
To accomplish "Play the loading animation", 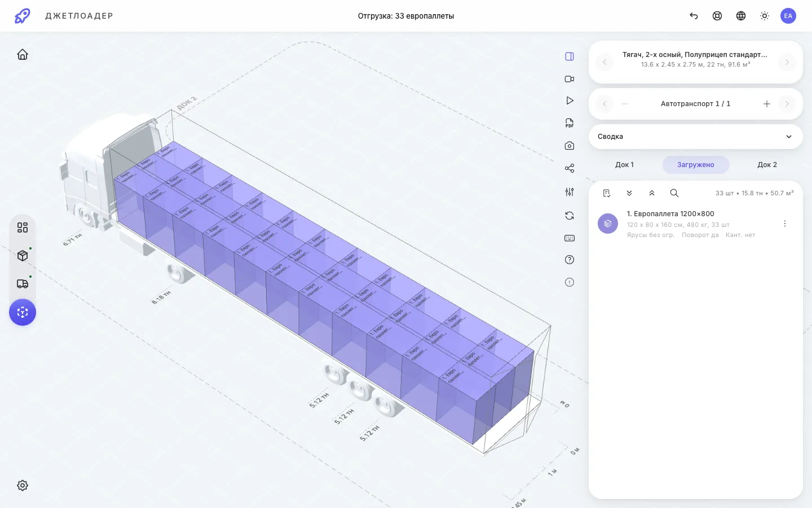I will [x=570, y=100].
